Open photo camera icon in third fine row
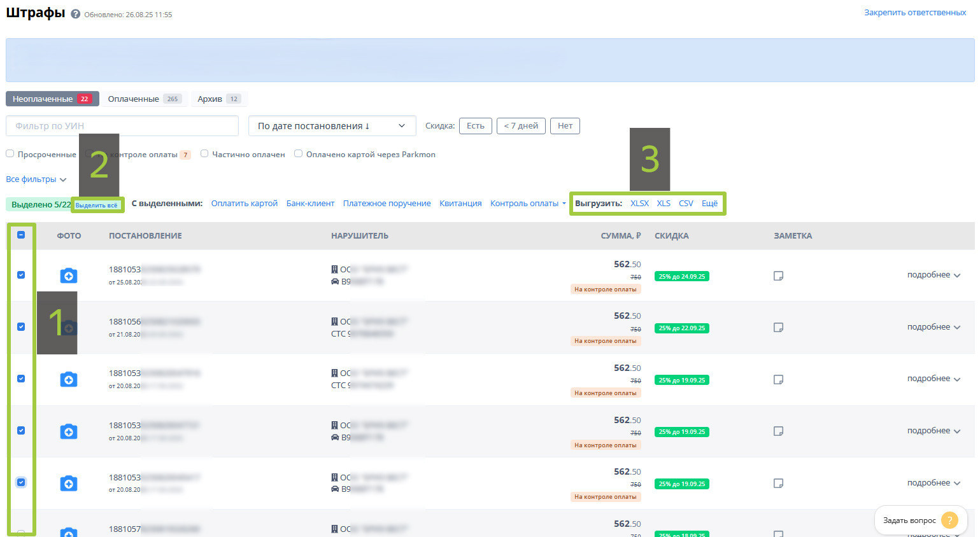 pos(69,379)
